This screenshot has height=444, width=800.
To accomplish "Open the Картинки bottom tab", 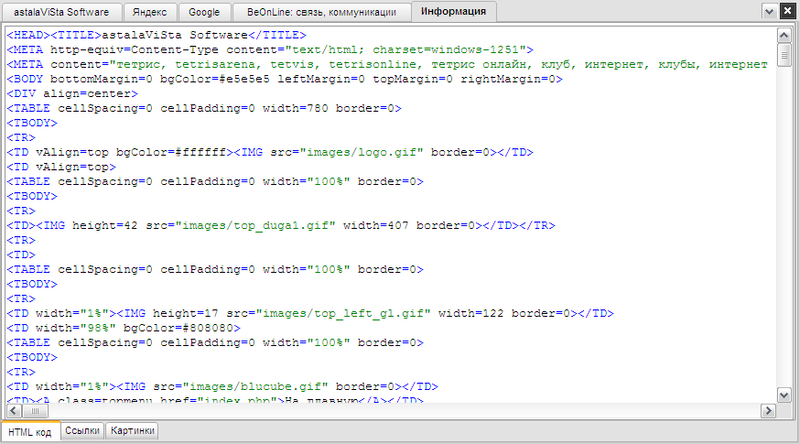I will pyautogui.click(x=132, y=431).
